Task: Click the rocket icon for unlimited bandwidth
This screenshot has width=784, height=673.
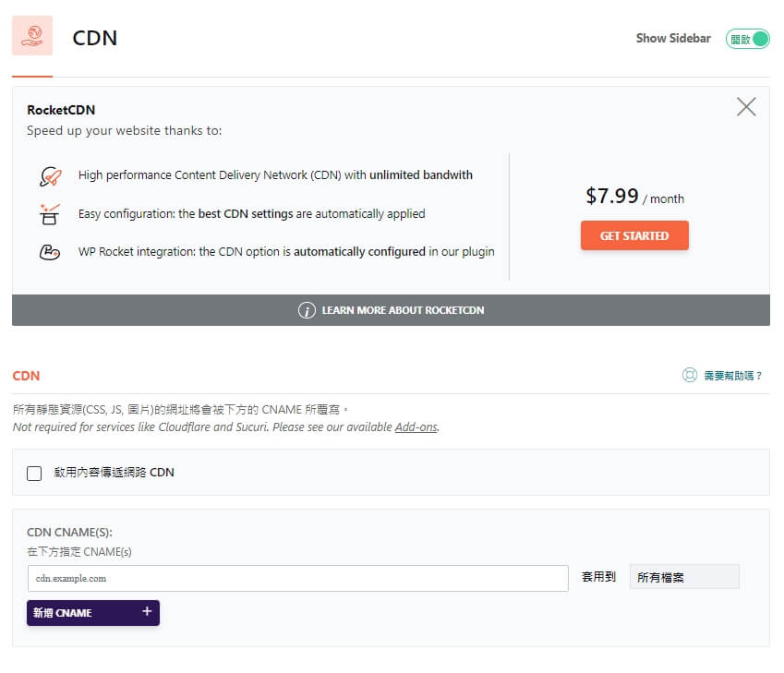Action: [50, 176]
